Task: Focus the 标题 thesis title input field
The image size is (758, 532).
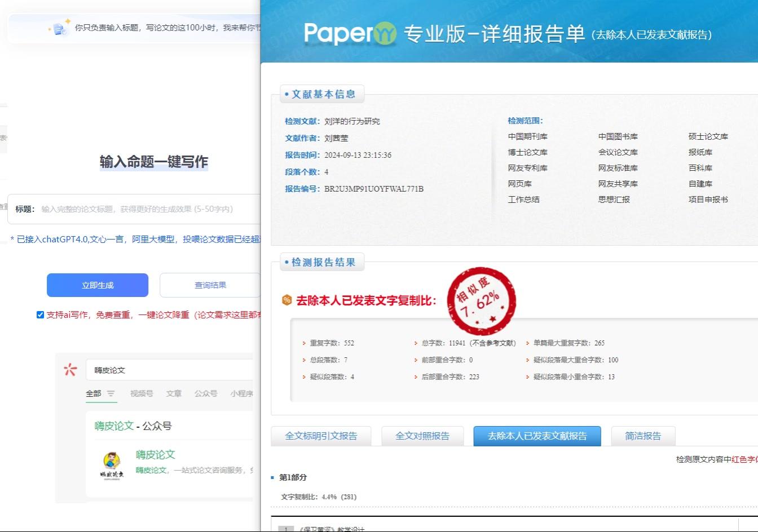Action: (x=134, y=209)
